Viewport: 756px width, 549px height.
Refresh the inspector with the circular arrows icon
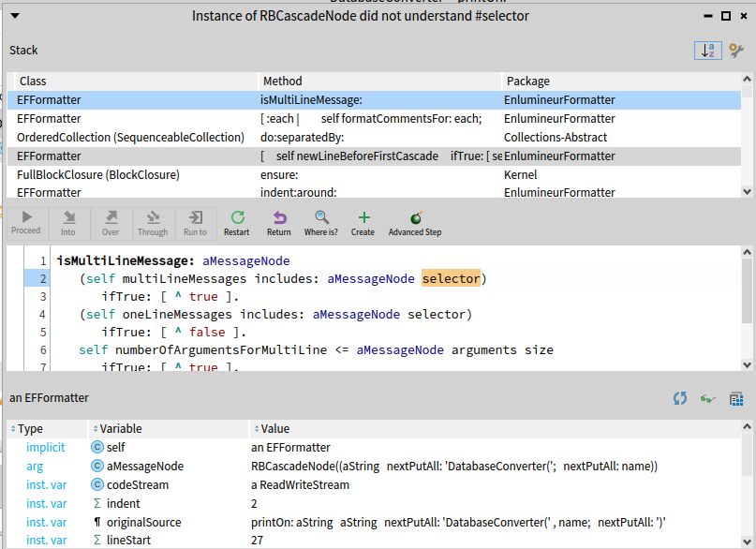tap(680, 398)
